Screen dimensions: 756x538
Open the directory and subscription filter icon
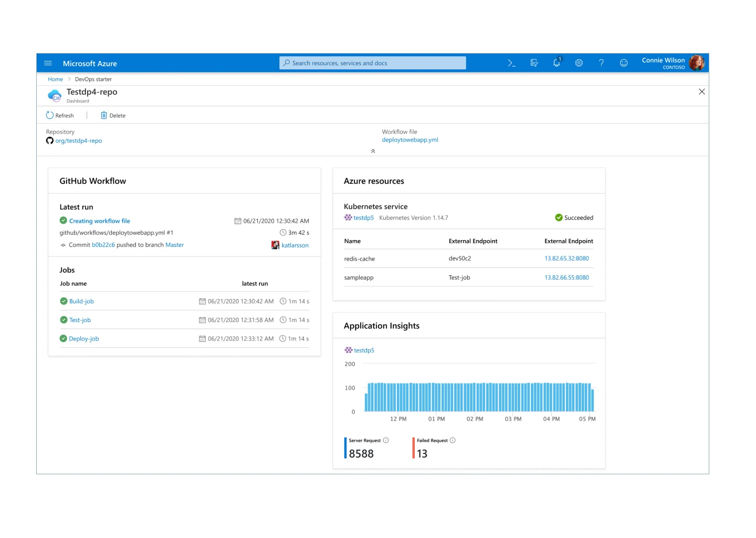pos(534,63)
